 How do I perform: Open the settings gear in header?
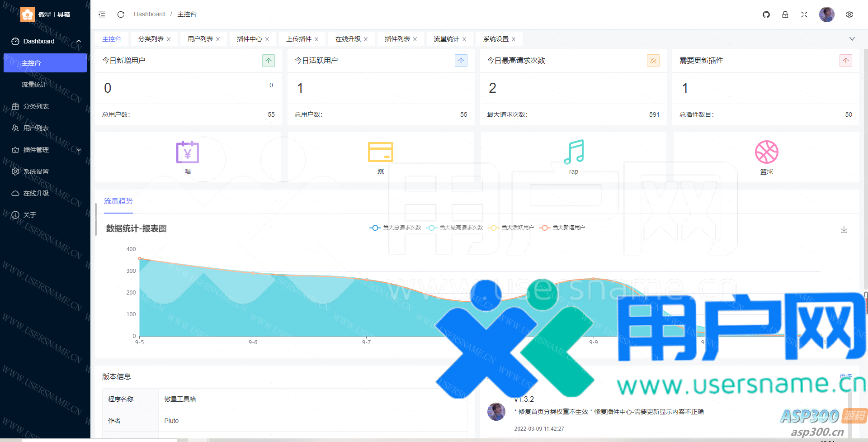[x=849, y=14]
